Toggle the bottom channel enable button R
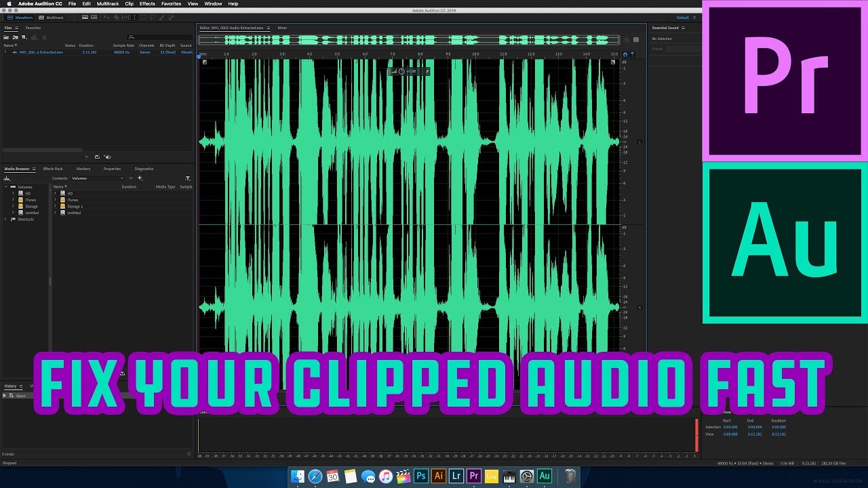The width and height of the screenshot is (868, 488). pyautogui.click(x=639, y=307)
